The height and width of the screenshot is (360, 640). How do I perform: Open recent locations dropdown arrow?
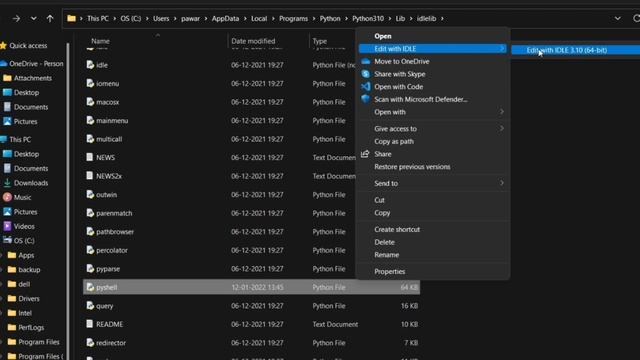coord(33,18)
